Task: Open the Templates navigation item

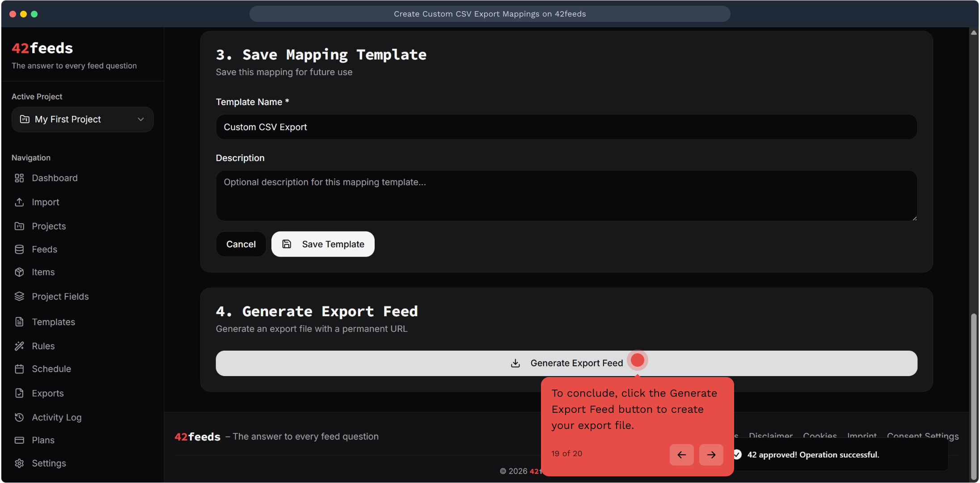Action: coord(53,322)
